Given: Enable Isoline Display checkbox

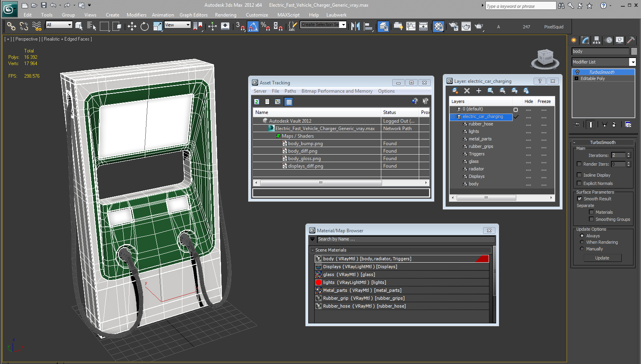Looking at the screenshot, I should tap(579, 175).
